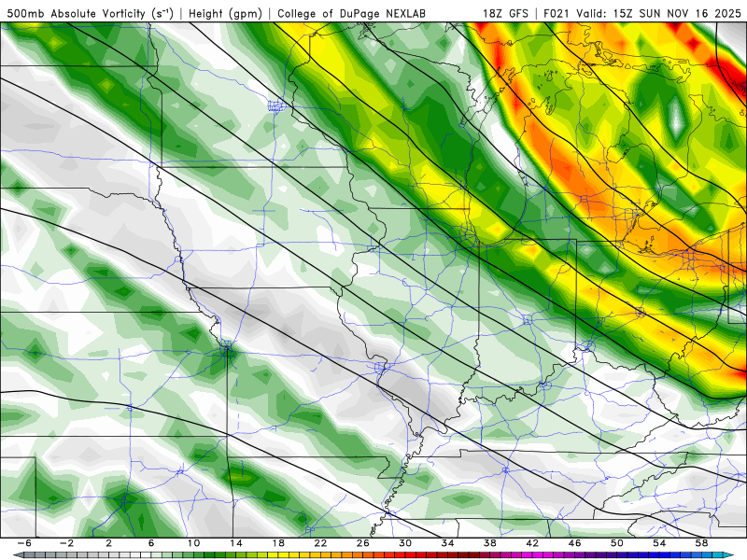Click the '50' color scale label
This screenshot has width=747, height=560.
click(x=617, y=543)
